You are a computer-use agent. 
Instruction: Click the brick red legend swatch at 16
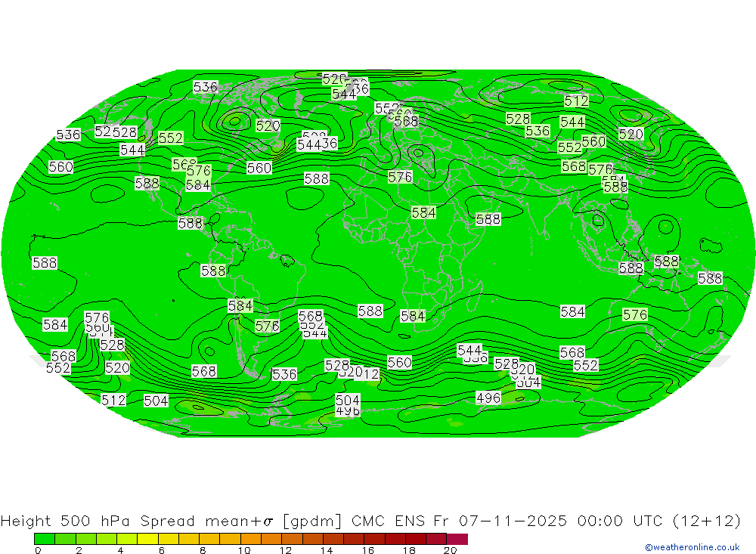click(375, 539)
